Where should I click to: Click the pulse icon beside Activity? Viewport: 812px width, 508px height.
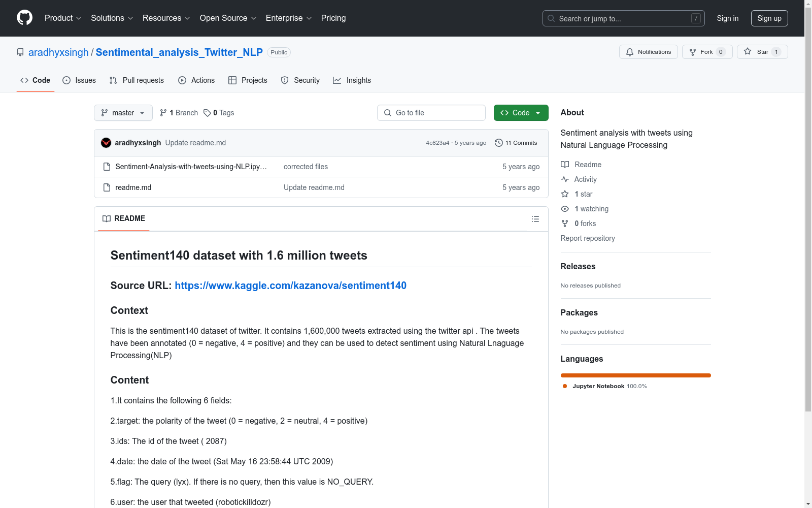pyautogui.click(x=565, y=179)
